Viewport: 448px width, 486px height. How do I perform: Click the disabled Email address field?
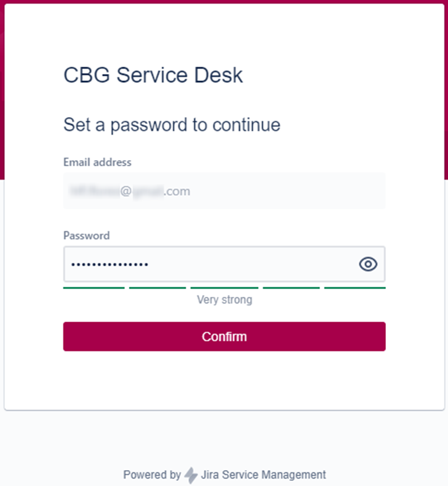pos(225,190)
